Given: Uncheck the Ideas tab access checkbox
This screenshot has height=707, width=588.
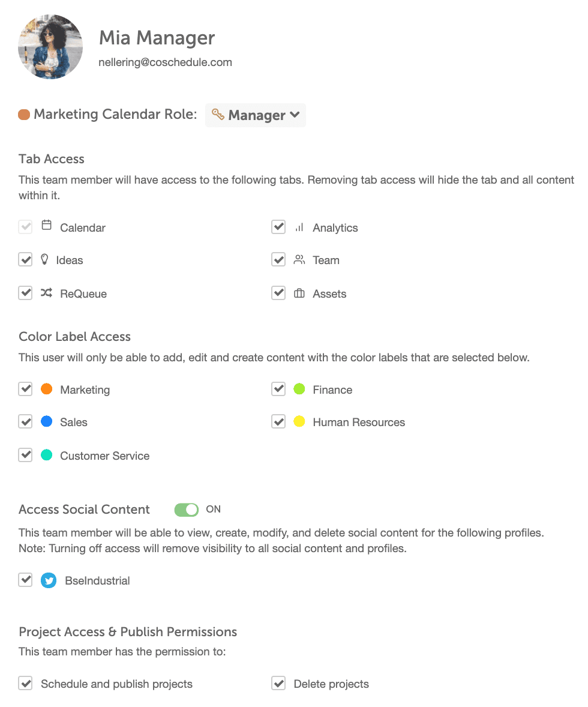Looking at the screenshot, I should point(25,260).
